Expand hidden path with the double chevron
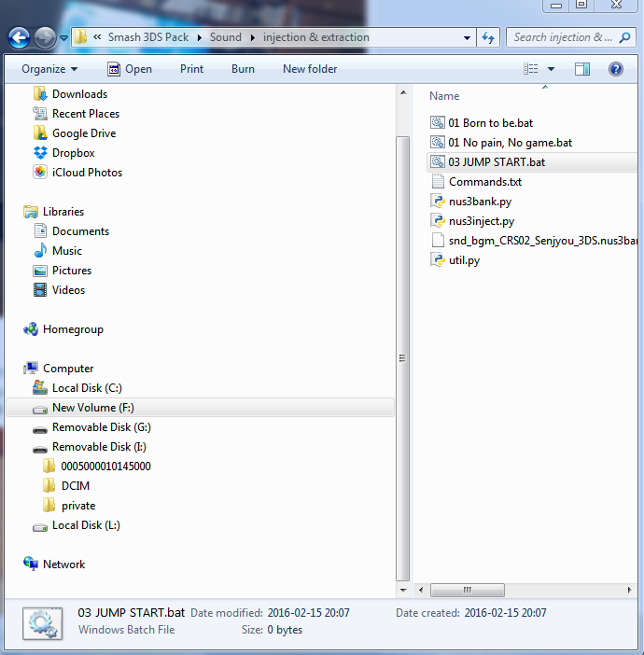The image size is (644, 655). pos(97,37)
